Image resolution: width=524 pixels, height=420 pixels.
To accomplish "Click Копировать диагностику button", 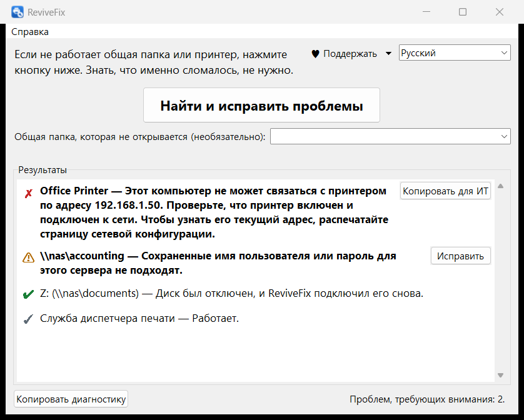I will [x=71, y=399].
